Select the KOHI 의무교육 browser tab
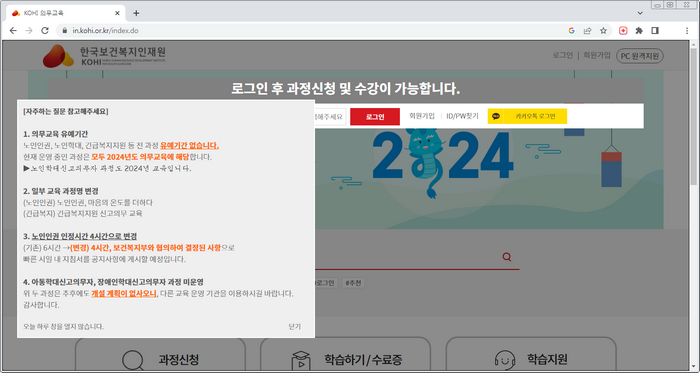Image resolution: width=700 pixels, height=373 pixels. coord(66,13)
